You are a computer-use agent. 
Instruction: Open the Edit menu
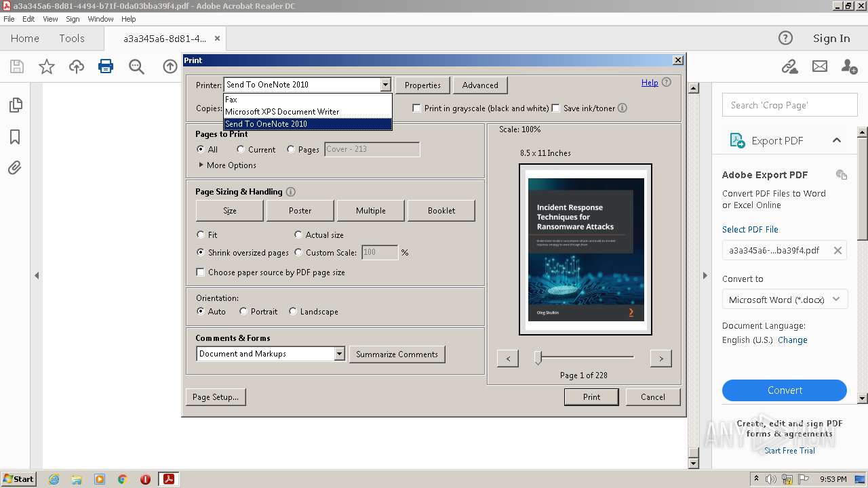(28, 19)
